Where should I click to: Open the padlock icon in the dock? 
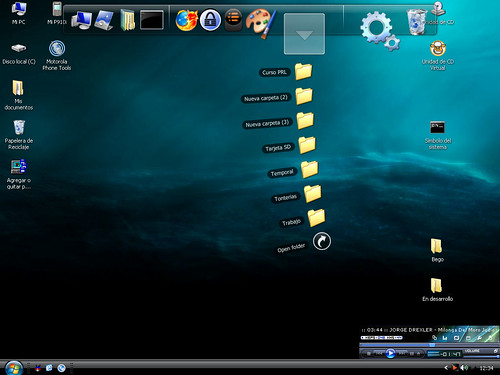click(x=210, y=20)
